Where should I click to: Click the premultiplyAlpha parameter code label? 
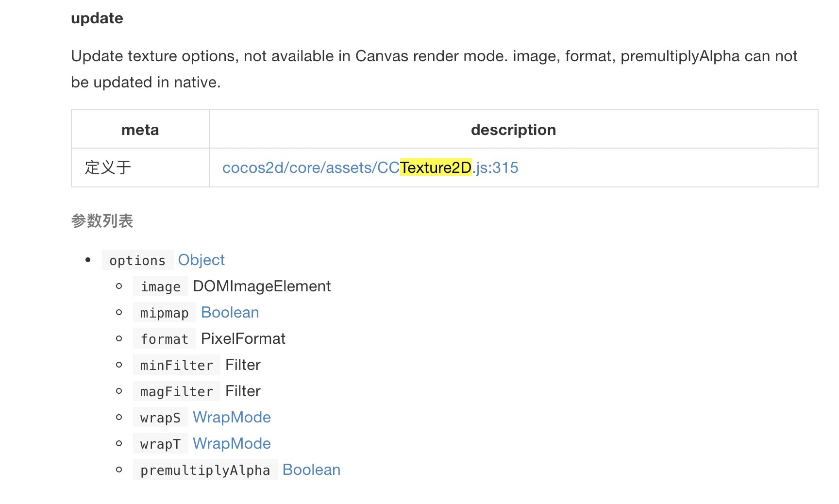205,470
